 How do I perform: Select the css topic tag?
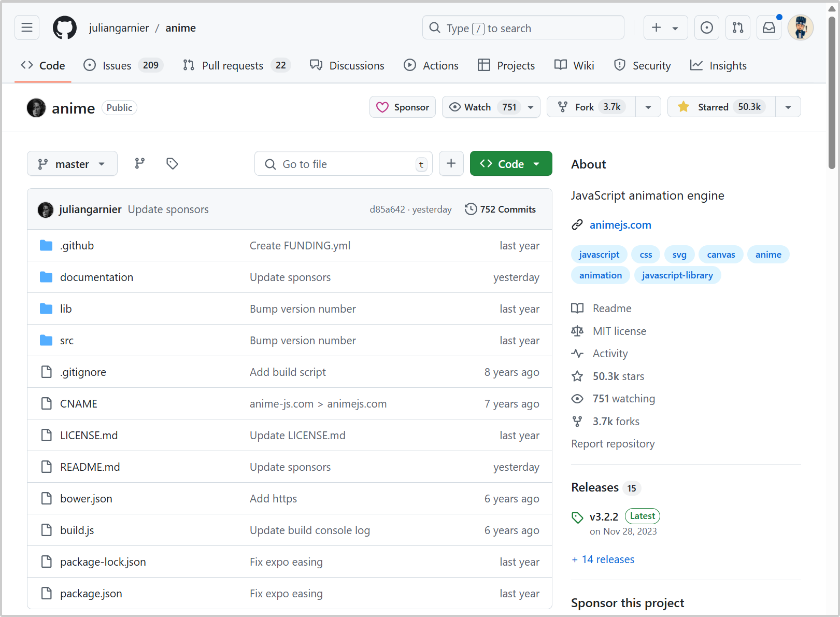[646, 255]
